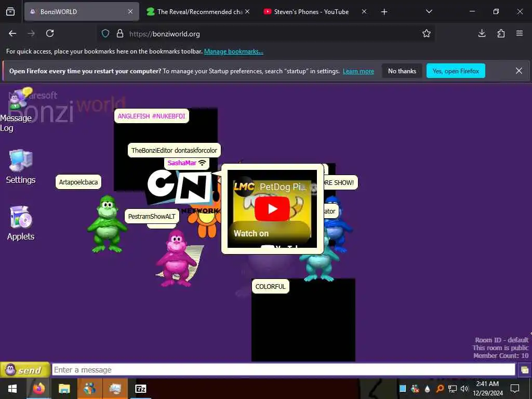Click the bonziworld.org address bar
Screen dimensions: 532x399
point(264,34)
